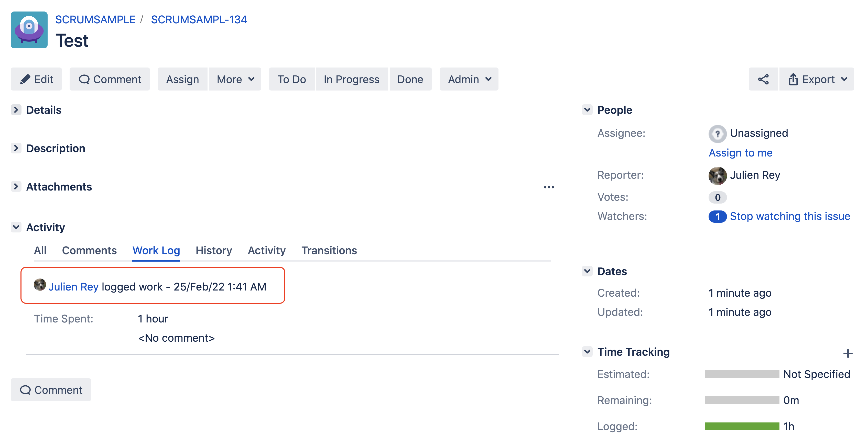This screenshot has width=868, height=447.
Task: Open the Attachments three-dots menu
Action: tap(549, 187)
